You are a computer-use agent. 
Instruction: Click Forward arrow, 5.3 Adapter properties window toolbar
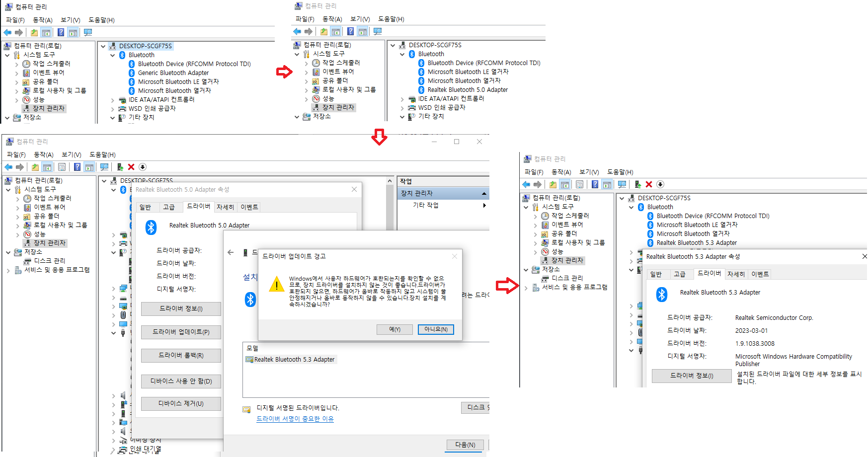538,184
